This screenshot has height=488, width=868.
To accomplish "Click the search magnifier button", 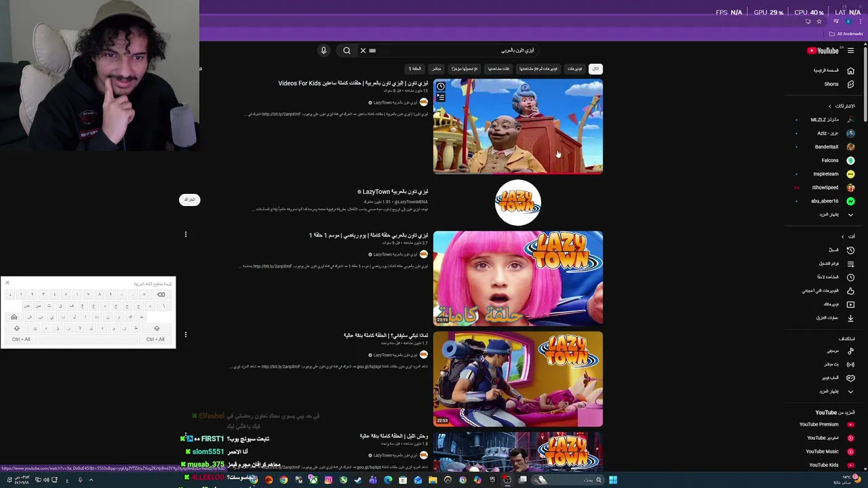I will [x=347, y=50].
